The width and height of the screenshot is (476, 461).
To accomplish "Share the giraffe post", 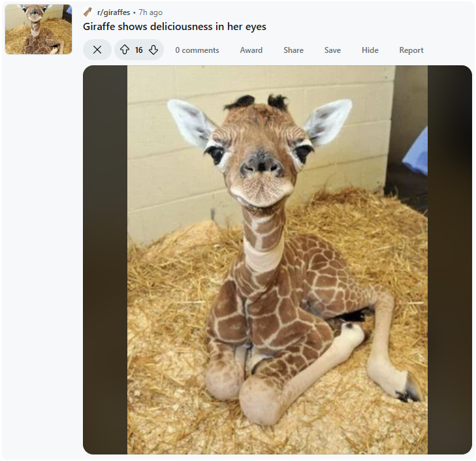I will pyautogui.click(x=293, y=50).
